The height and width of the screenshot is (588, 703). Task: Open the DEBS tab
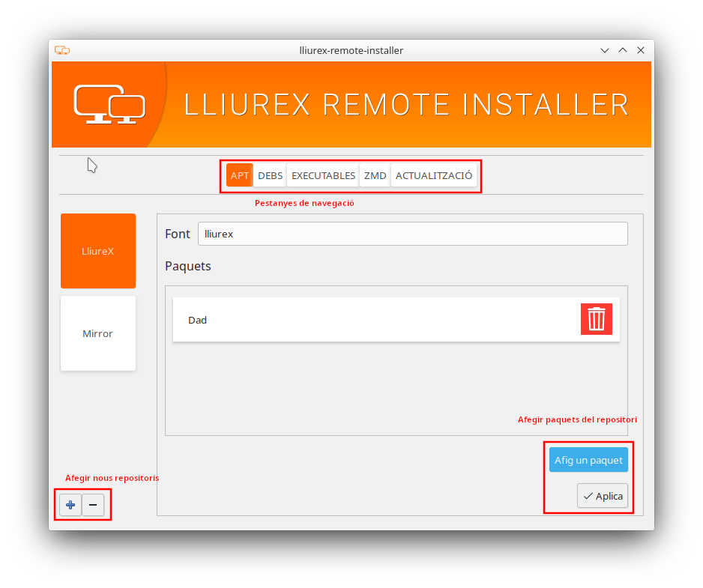[x=270, y=176]
